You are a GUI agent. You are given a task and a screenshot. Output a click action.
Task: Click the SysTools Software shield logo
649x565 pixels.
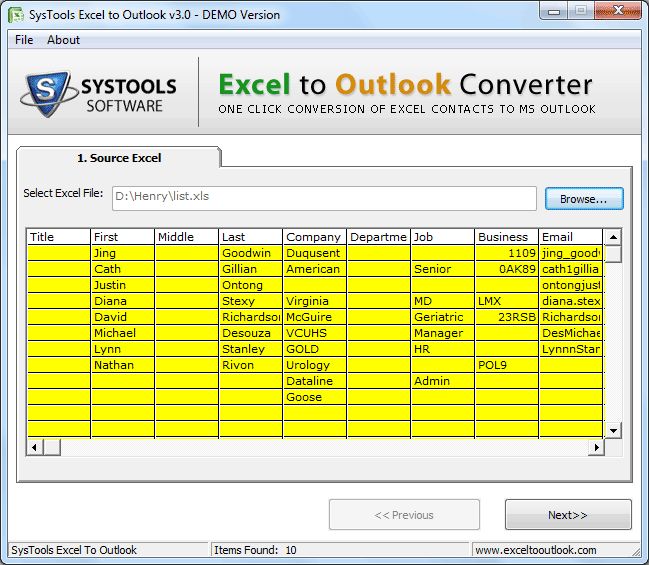click(x=48, y=94)
